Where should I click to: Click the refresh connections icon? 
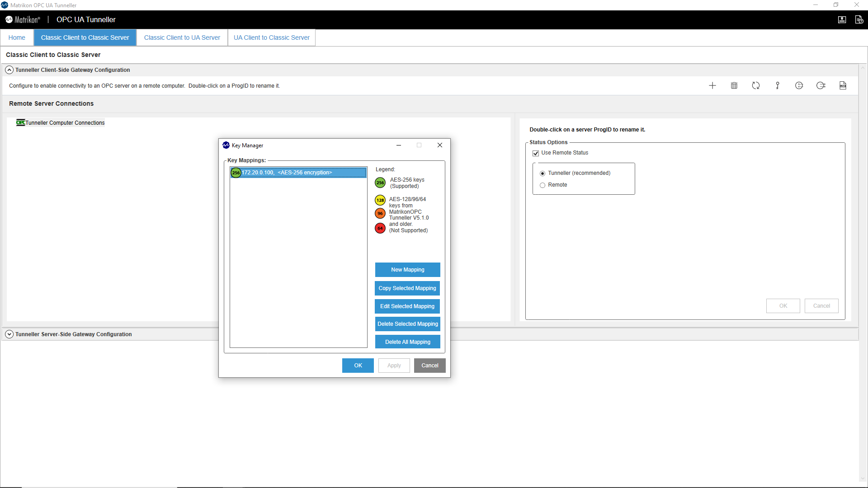pyautogui.click(x=756, y=86)
